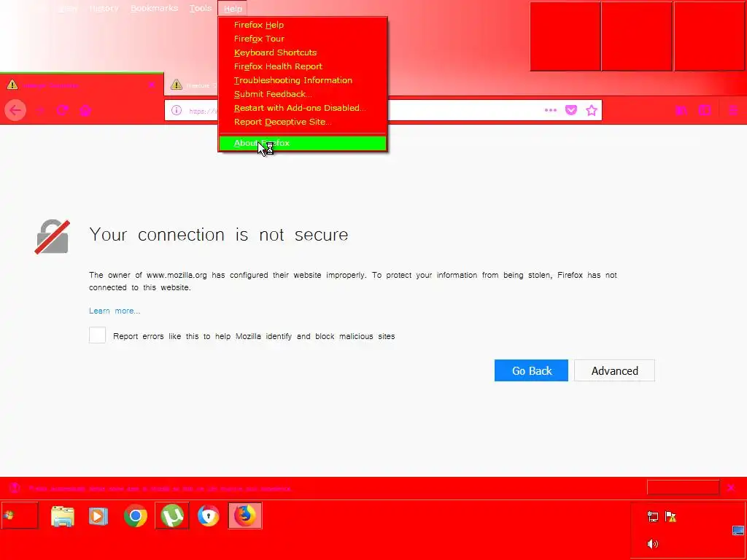Viewport: 747px width, 560px height.
Task: Follow the Learn more link
Action: pos(115,311)
